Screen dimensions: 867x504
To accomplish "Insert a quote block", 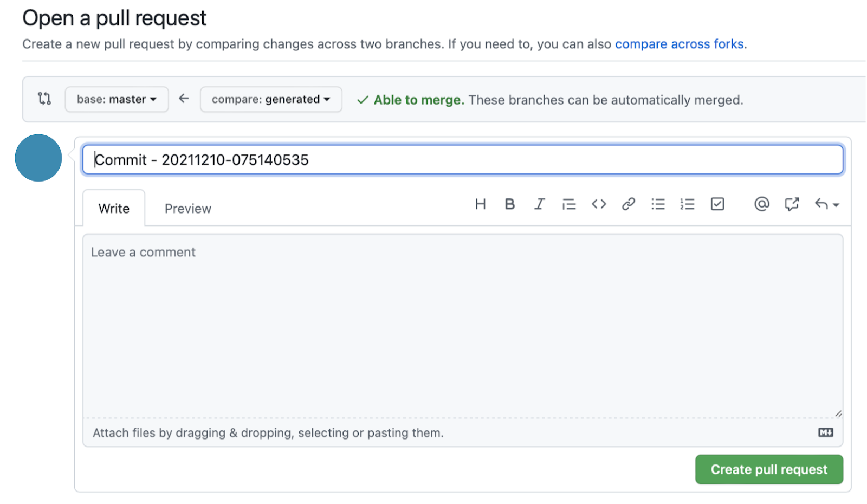I will tap(569, 204).
